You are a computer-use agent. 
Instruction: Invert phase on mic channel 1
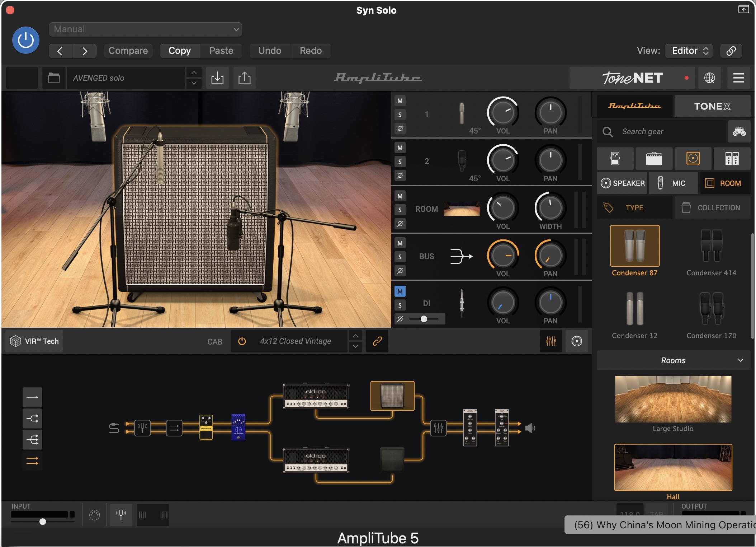point(400,128)
